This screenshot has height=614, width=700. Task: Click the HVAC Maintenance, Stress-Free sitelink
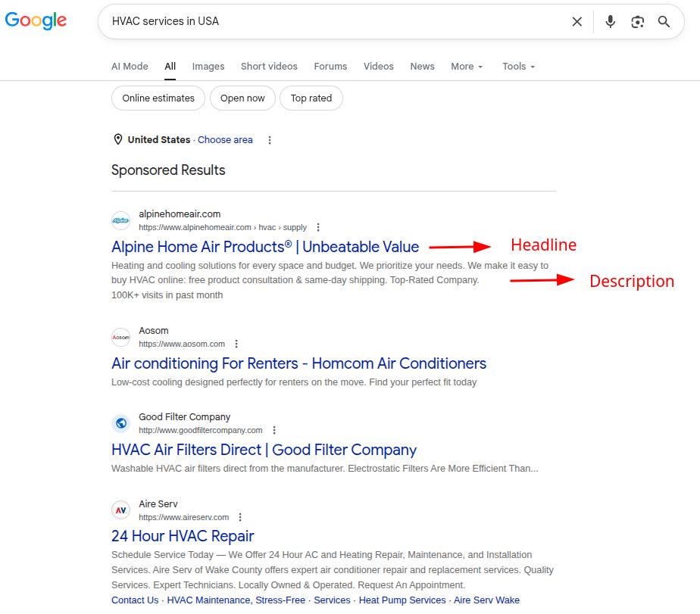coord(236,600)
